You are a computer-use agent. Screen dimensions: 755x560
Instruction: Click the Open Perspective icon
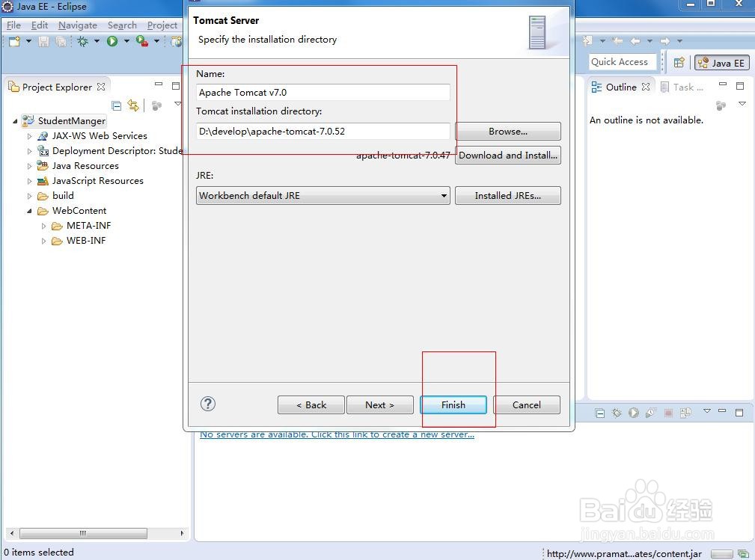(679, 63)
